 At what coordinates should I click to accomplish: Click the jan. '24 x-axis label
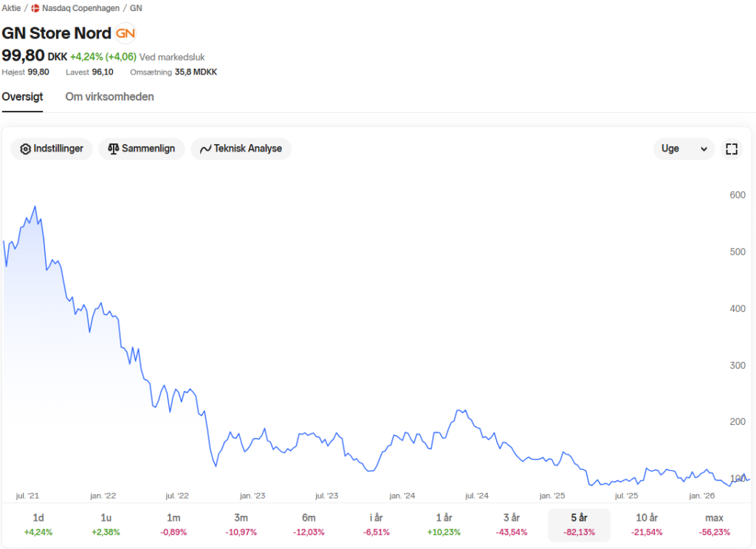[x=402, y=496]
